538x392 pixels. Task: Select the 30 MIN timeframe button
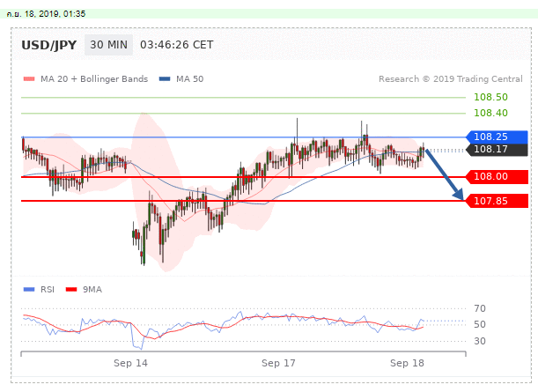(108, 45)
